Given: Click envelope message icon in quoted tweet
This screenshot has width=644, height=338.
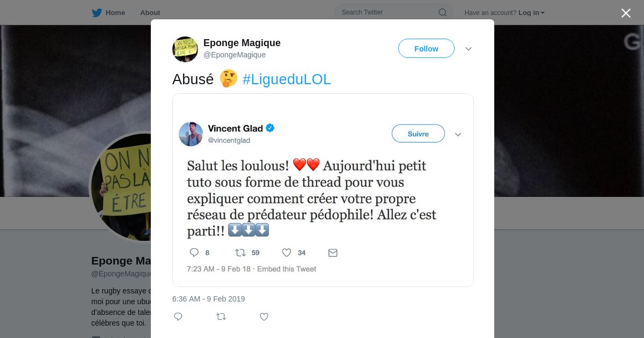Looking at the screenshot, I should [x=333, y=252].
